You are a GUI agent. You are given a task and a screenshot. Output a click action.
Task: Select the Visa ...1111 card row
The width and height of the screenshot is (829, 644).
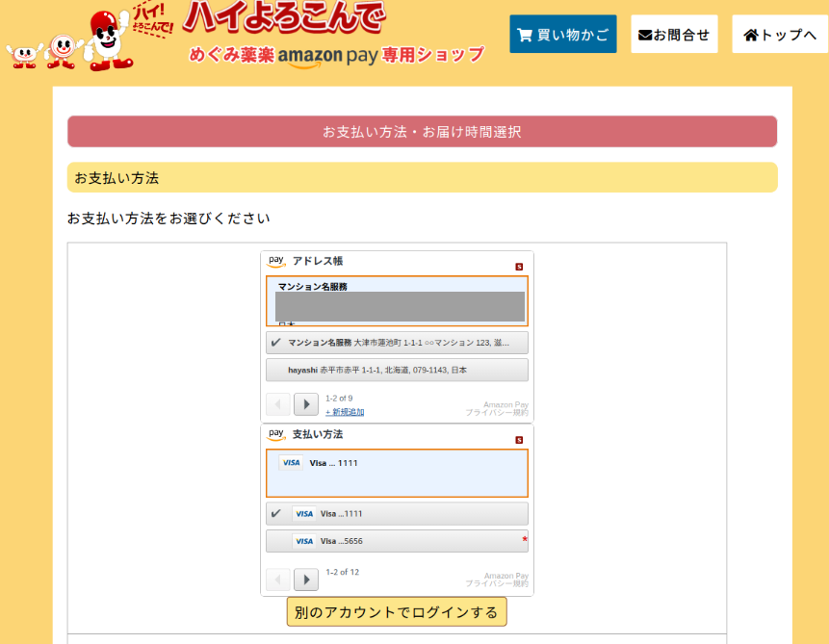(x=397, y=514)
